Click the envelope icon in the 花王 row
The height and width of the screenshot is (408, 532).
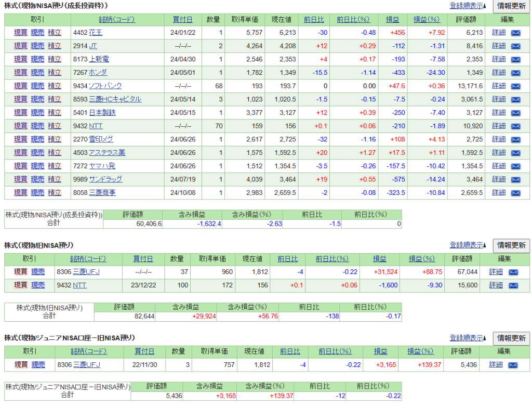click(515, 33)
